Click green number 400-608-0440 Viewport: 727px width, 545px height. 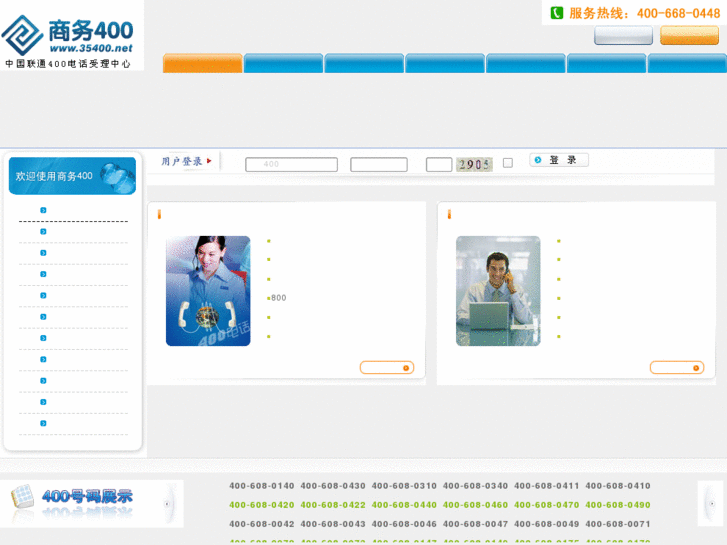[x=404, y=505]
